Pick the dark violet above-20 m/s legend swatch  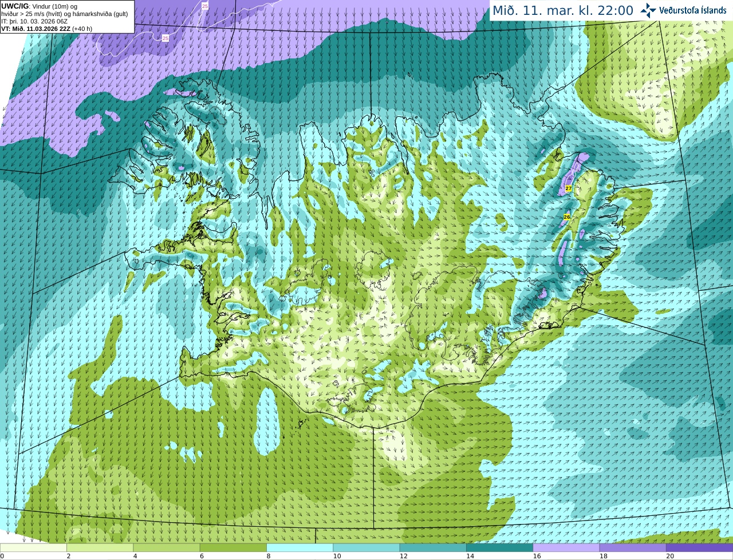700,548
